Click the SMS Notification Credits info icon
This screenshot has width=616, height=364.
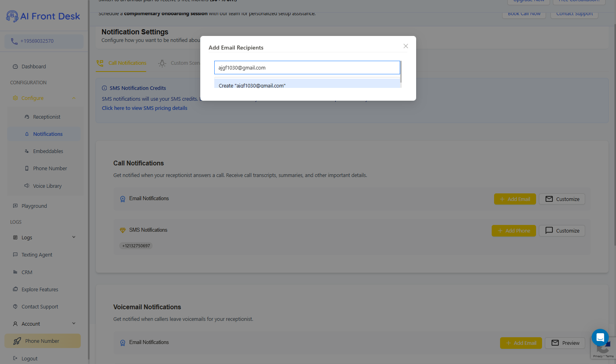tap(104, 88)
